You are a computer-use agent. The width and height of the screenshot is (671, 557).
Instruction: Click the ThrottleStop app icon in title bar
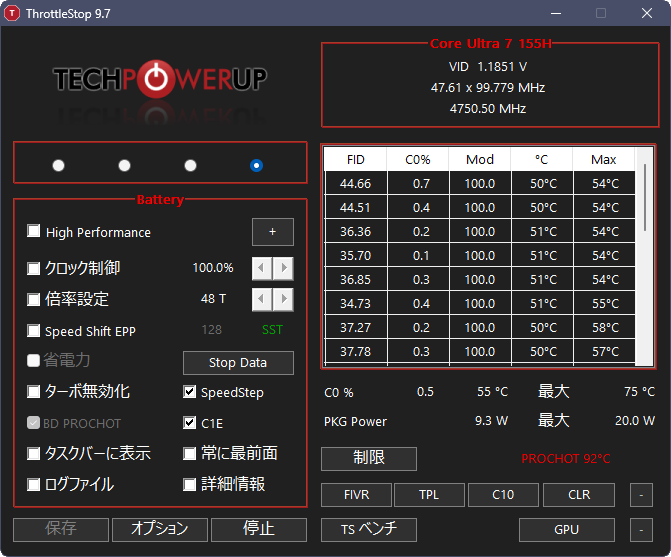[12, 13]
